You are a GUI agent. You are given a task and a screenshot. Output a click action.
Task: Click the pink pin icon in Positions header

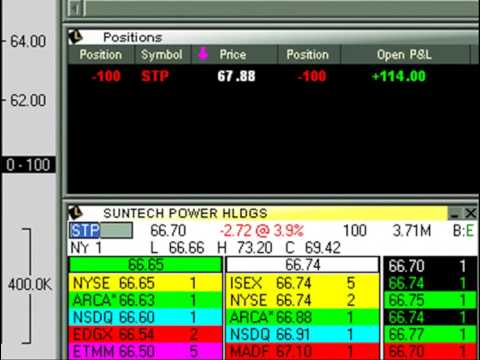tap(203, 54)
